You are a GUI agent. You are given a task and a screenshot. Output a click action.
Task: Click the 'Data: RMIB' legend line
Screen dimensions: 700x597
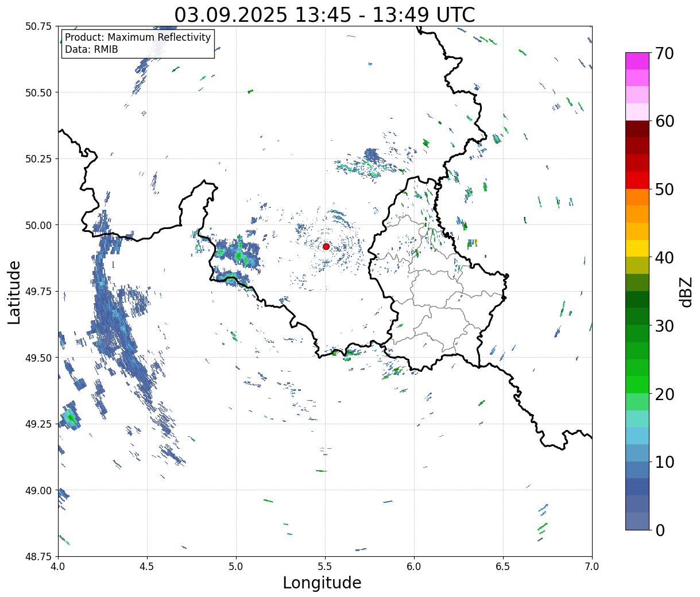click(91, 49)
